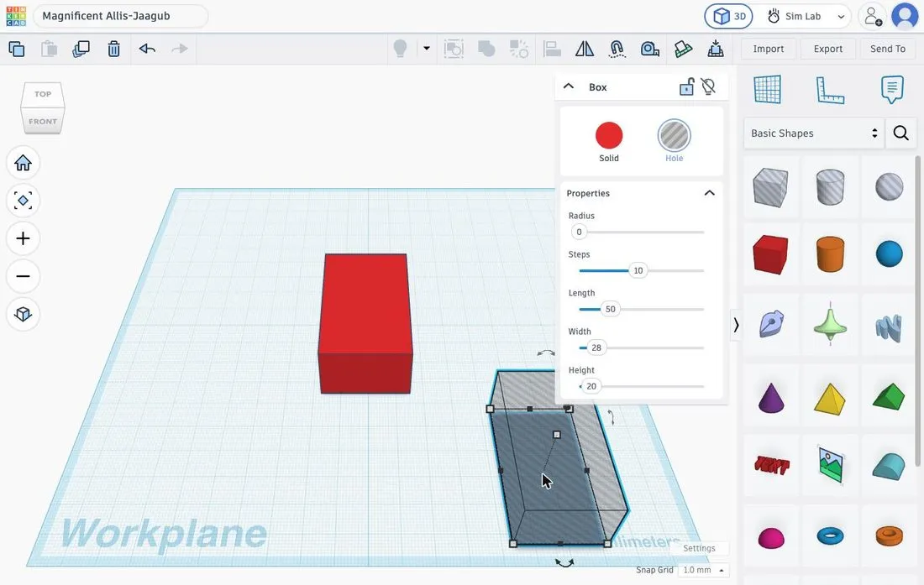Image resolution: width=924 pixels, height=585 pixels.
Task: Open the Notes tool
Action: point(892,90)
